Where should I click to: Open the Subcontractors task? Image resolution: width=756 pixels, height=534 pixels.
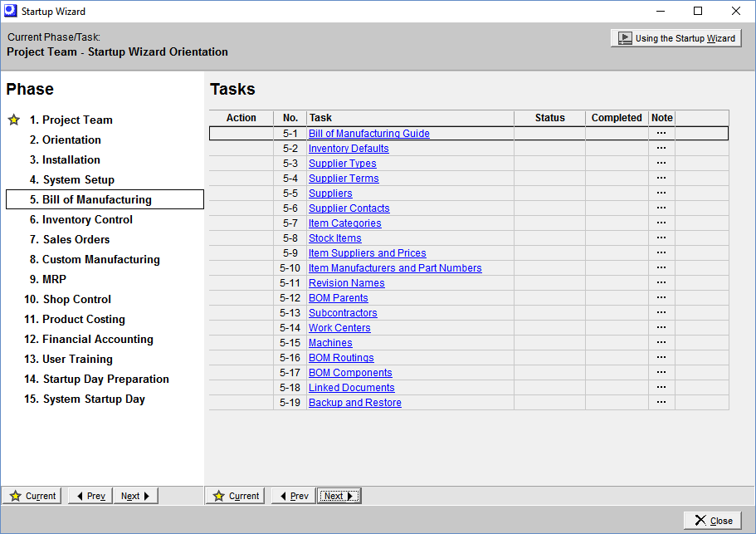tap(343, 312)
